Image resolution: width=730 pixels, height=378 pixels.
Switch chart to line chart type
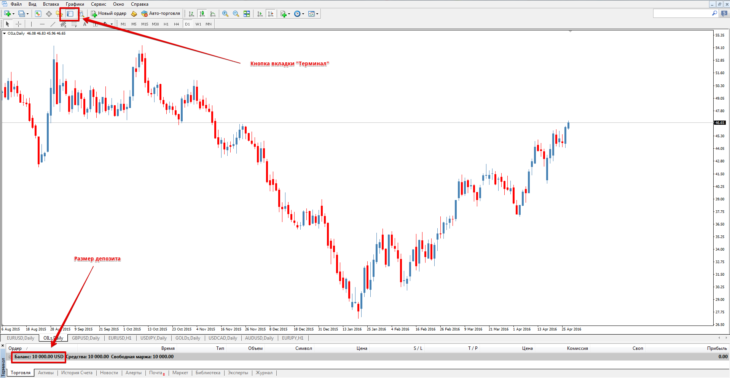(213, 14)
